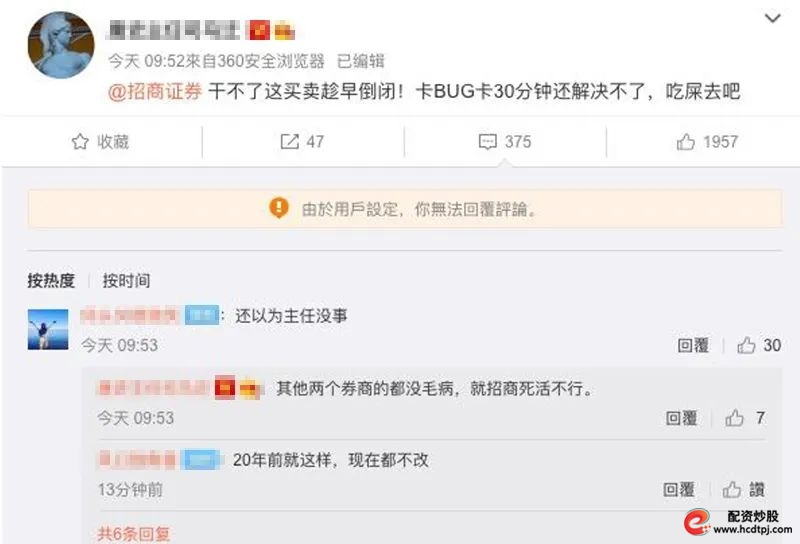Like the 其他两个券商 reply with 7 likes
This screenshot has width=800, height=544.
pyautogui.click(x=734, y=418)
